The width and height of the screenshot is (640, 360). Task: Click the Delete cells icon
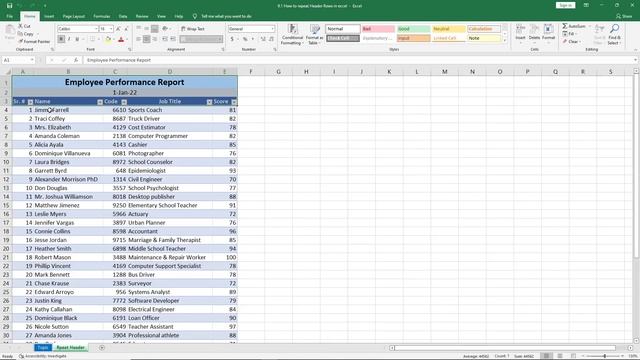point(534,32)
